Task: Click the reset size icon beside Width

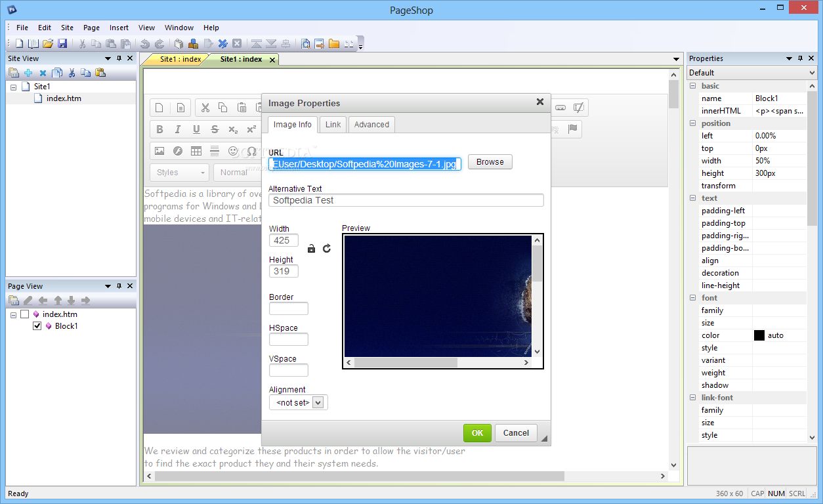Action: coord(327,248)
